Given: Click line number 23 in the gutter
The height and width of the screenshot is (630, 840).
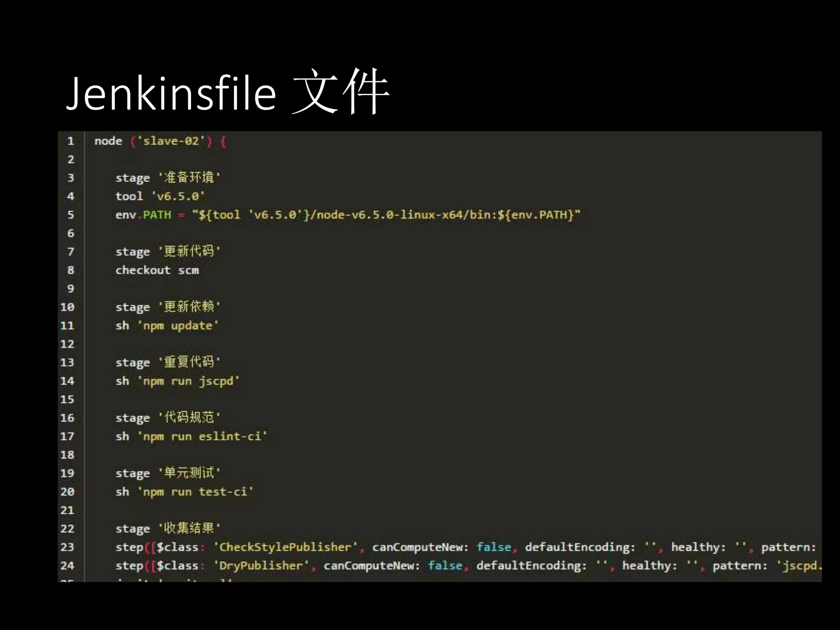Looking at the screenshot, I should pyautogui.click(x=67, y=547).
